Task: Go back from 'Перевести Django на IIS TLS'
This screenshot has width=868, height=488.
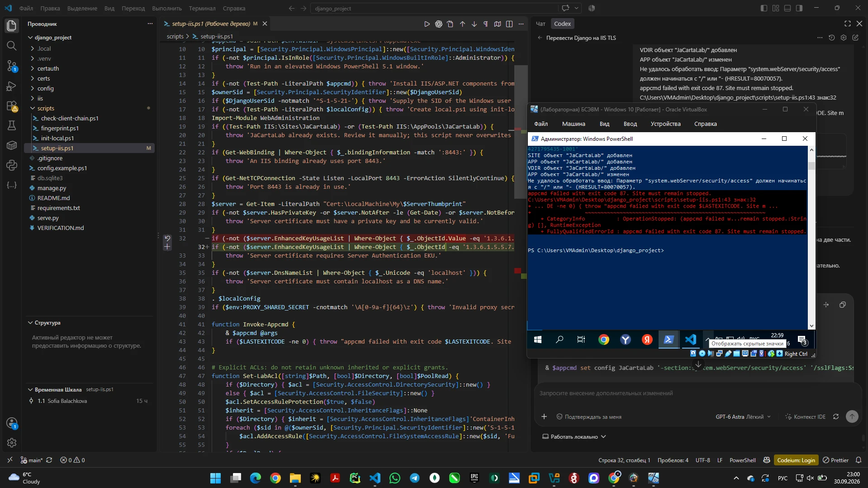Action: pos(540,38)
